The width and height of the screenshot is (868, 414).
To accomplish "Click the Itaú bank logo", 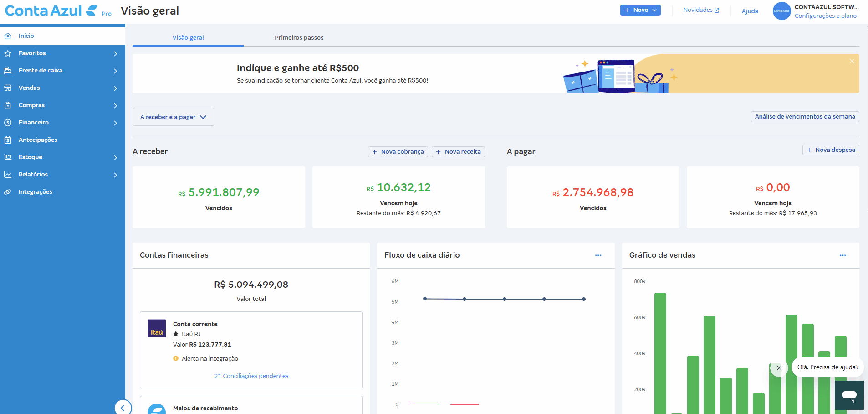I will [x=157, y=328].
